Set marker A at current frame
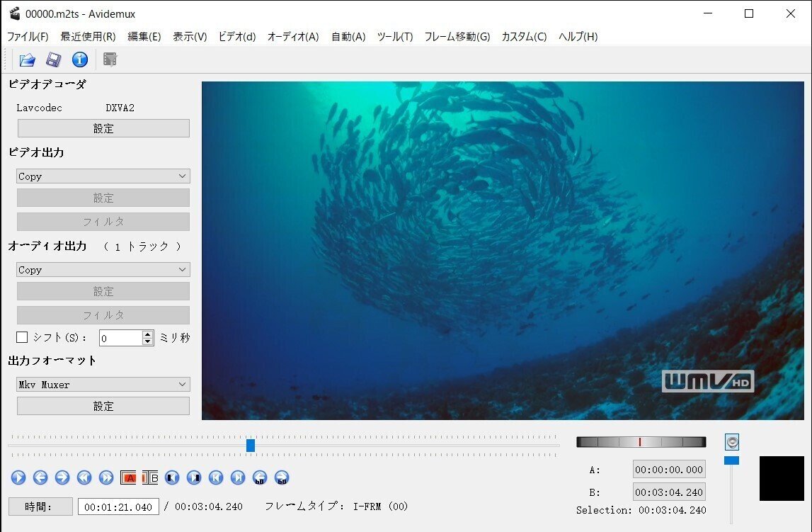 coord(129,477)
